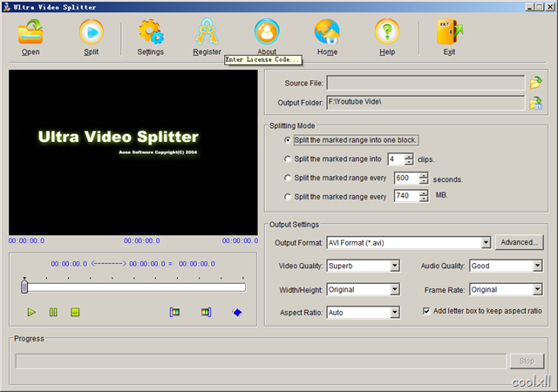Click the Advanced... button
The width and height of the screenshot is (558, 392).
tap(520, 242)
